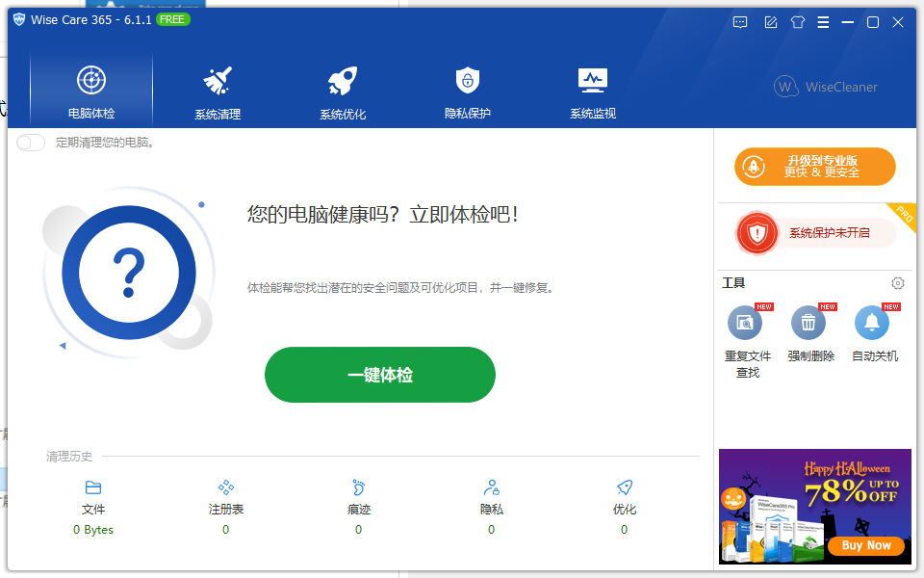
Task: Click the 工具 section heading
Action: [x=733, y=283]
